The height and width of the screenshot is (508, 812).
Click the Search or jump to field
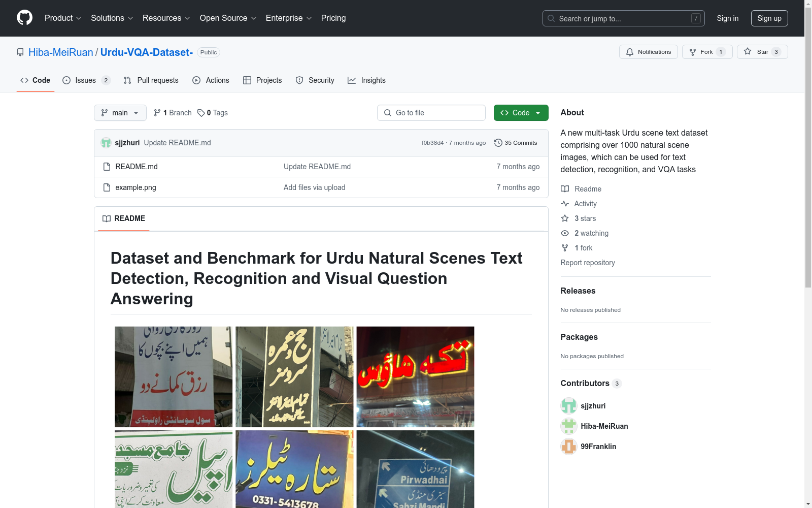(624, 18)
